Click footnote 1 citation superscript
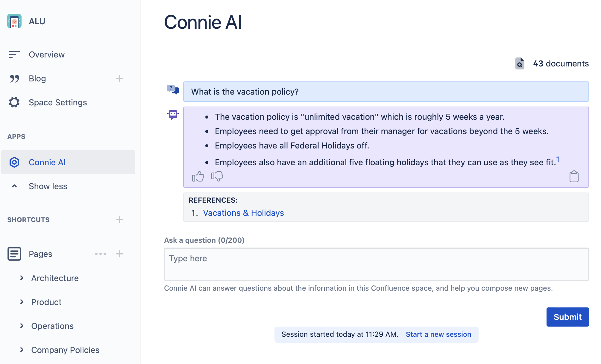Viewport: 601px width, 364px height. (558, 159)
